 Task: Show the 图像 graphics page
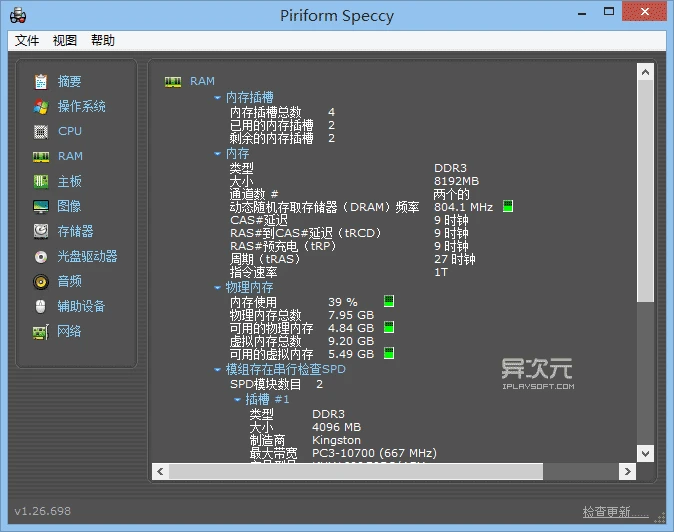(x=69, y=206)
